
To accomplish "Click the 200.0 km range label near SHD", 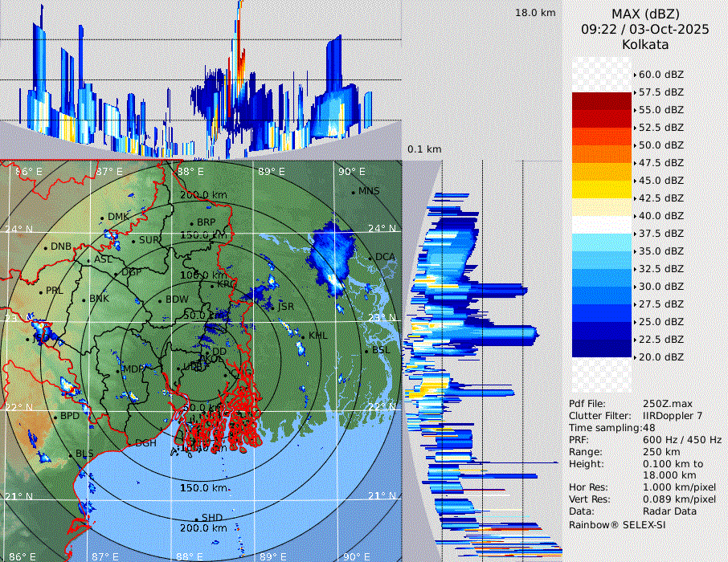I will click(x=203, y=528).
